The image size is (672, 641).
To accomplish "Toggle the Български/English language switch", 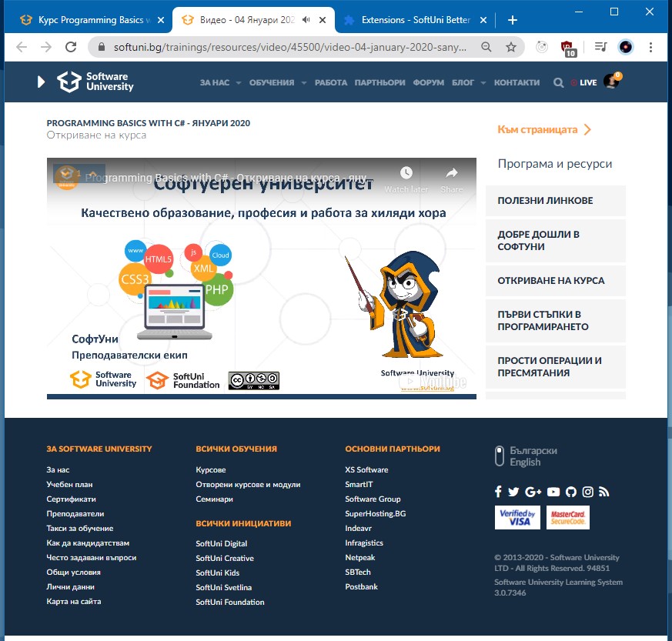I will pos(500,456).
